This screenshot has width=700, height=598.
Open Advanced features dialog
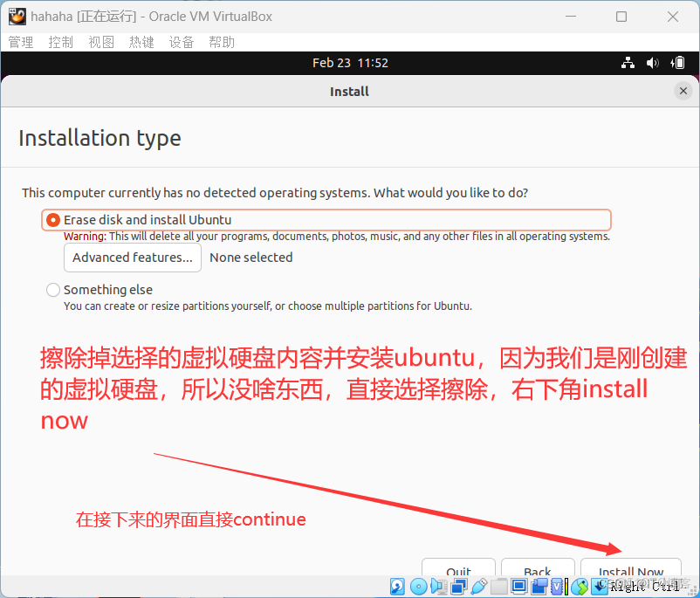(132, 258)
